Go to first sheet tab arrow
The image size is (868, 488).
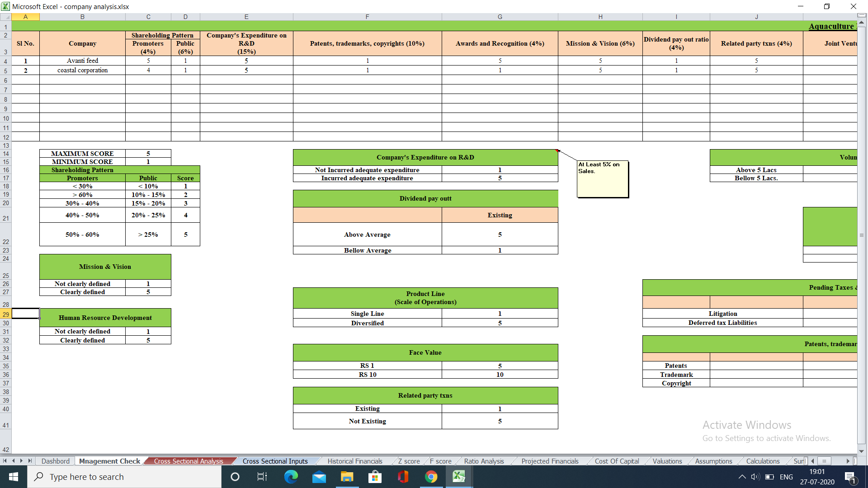pyautogui.click(x=5, y=461)
